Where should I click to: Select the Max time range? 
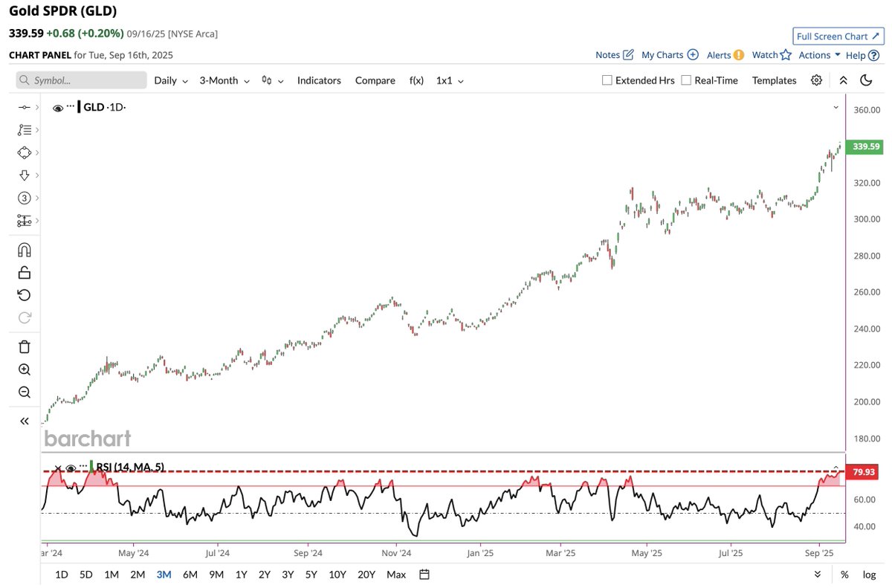coord(396,575)
